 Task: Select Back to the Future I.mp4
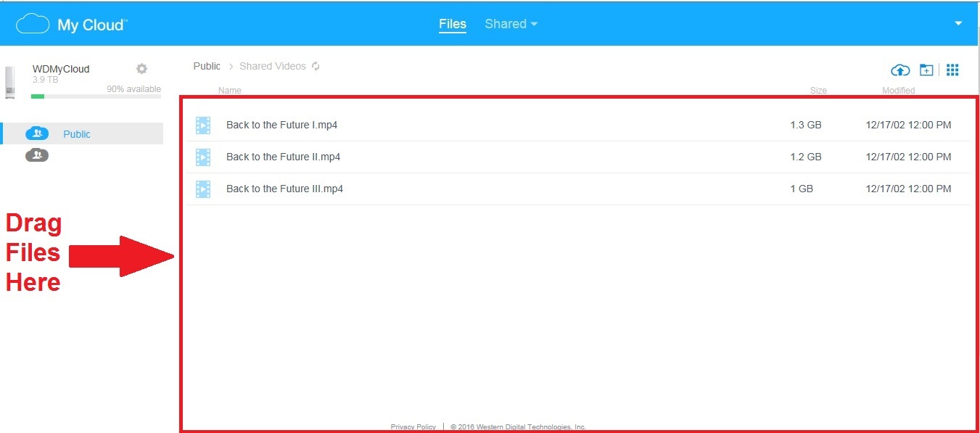tap(281, 125)
